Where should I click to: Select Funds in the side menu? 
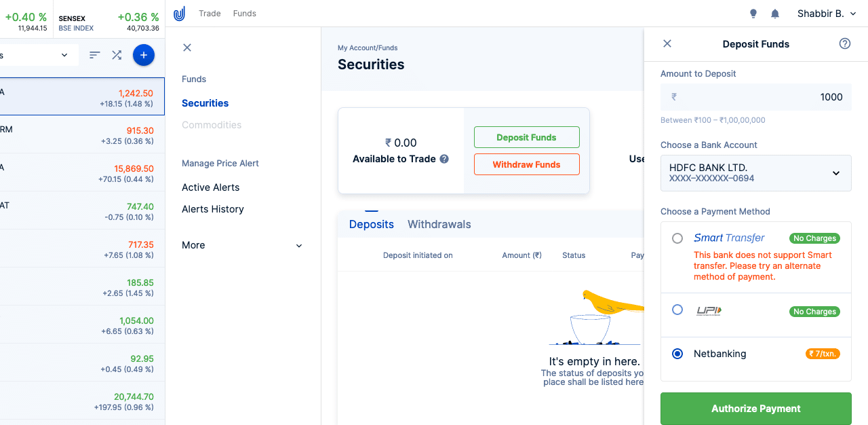194,79
